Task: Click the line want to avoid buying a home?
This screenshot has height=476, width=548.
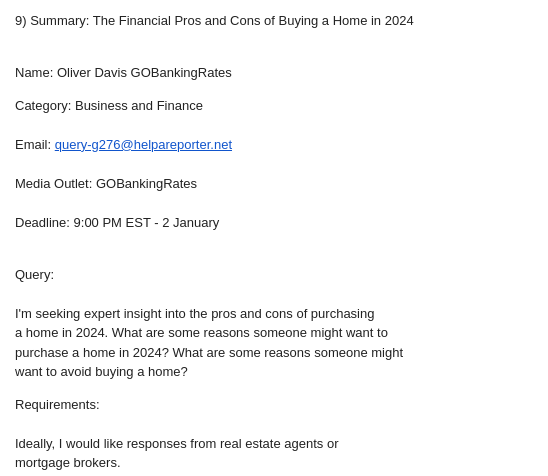Action: 101,372
